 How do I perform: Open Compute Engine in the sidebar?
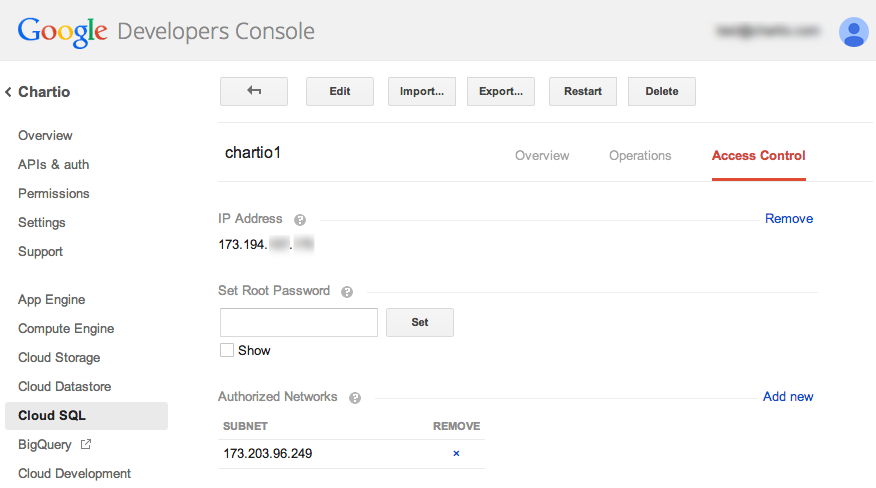[66, 329]
